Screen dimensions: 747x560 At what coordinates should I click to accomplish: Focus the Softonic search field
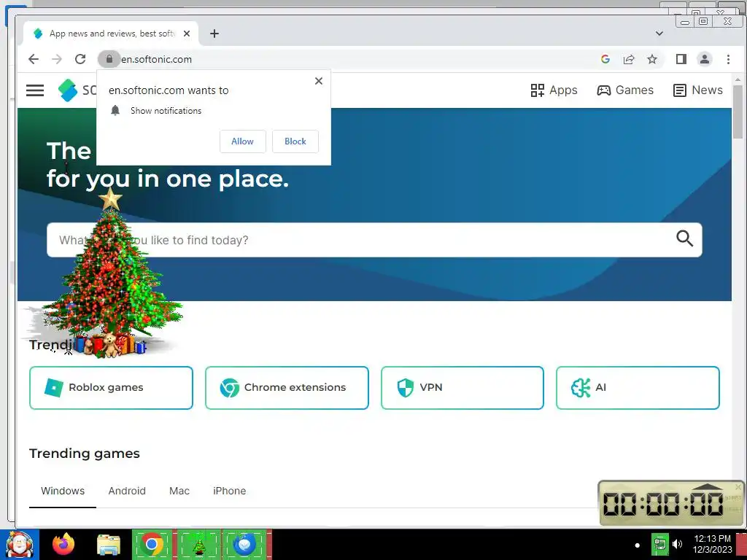tap(374, 240)
